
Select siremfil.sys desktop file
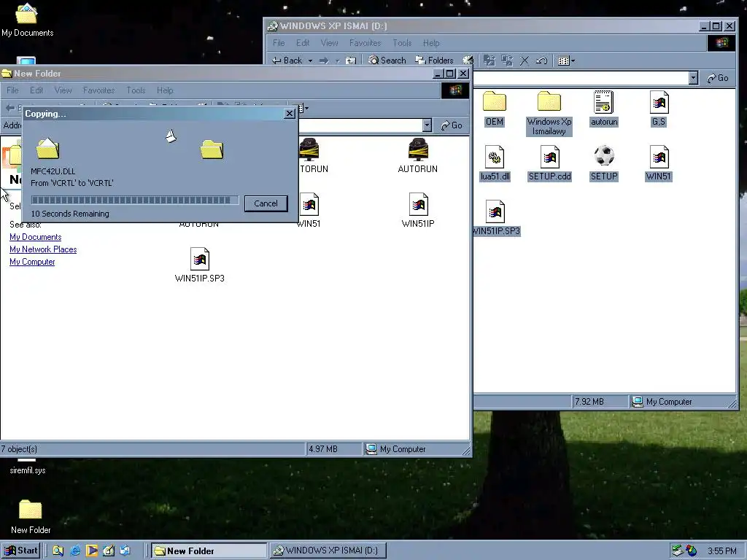[x=27, y=467]
